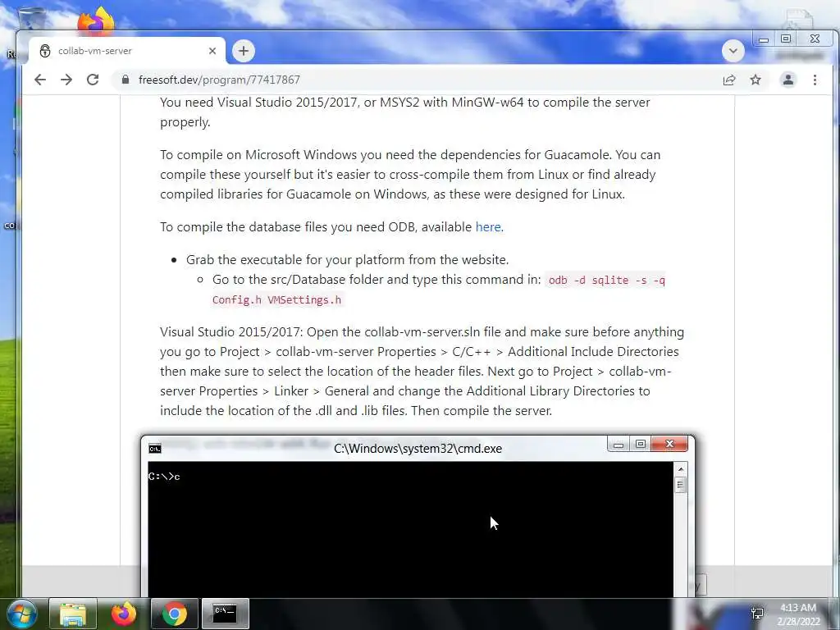
Task: Reload the freesoft.dev page
Action: 93,80
